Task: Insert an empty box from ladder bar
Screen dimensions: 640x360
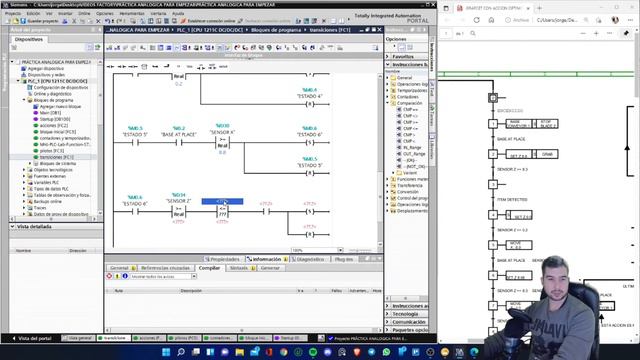Action: 144,66
